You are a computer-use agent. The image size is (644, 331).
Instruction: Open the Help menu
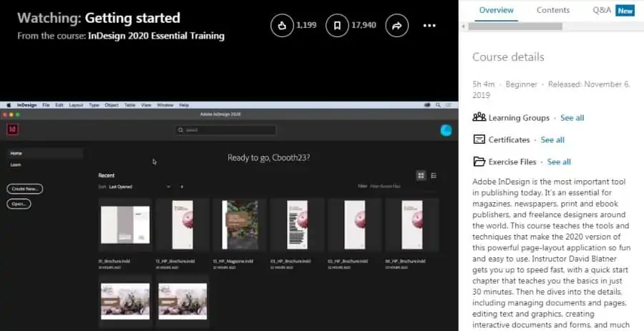pos(184,105)
